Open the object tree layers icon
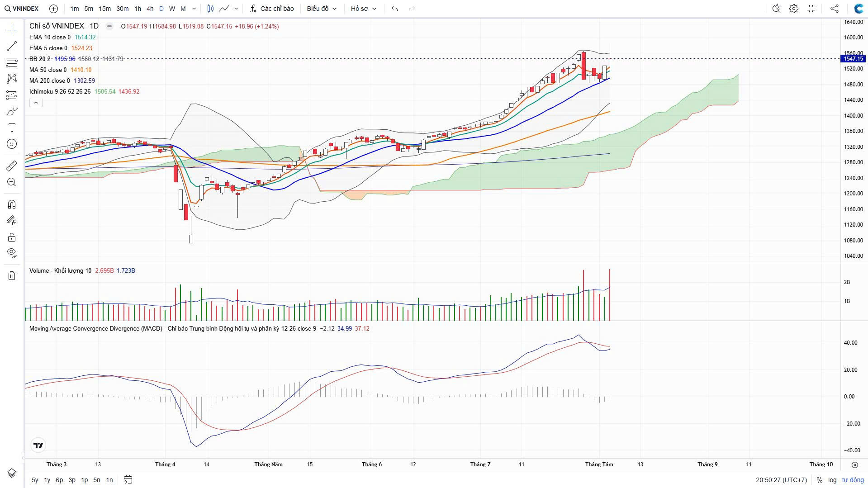 (12, 473)
